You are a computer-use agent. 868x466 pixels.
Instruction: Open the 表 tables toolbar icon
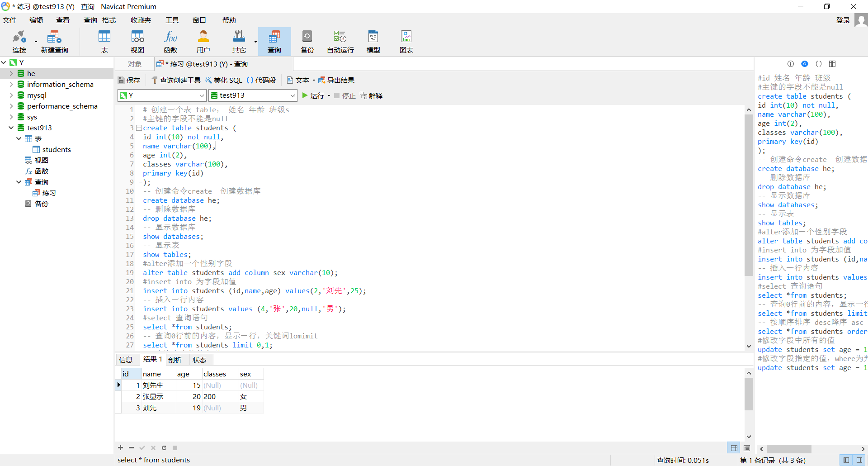click(104, 42)
